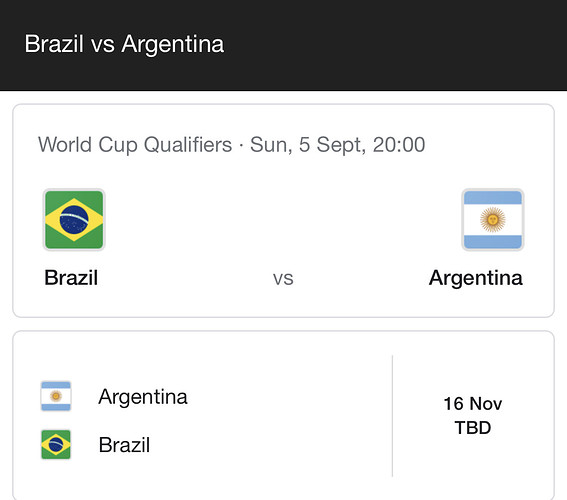Click vertical divider line in fixture card
The image size is (567, 500).
[x=392, y=416]
